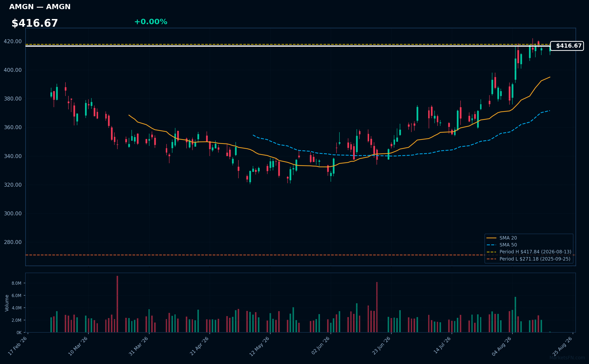The width and height of the screenshot is (589, 364).
Task: Select the SMA 50 legend entry
Action: coord(502,245)
